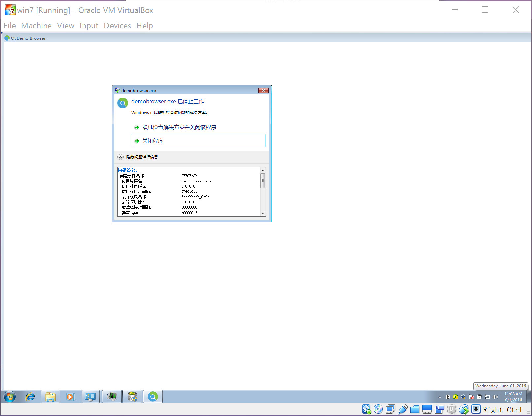Screen dimensions: 532x416
Task: Click the uninstaller trash-can shield taskbar icon
Action: [132, 397]
